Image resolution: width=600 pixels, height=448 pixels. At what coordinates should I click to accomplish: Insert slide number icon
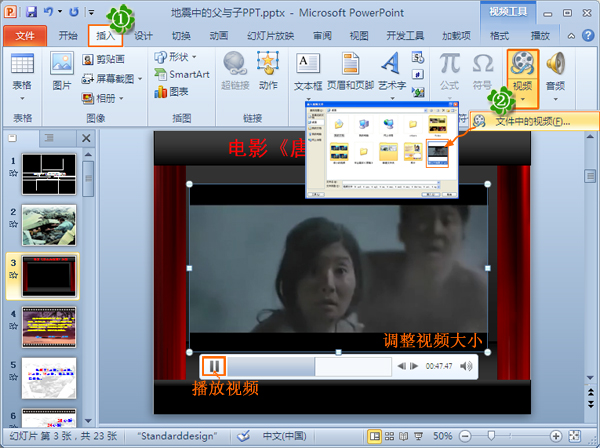point(418,74)
